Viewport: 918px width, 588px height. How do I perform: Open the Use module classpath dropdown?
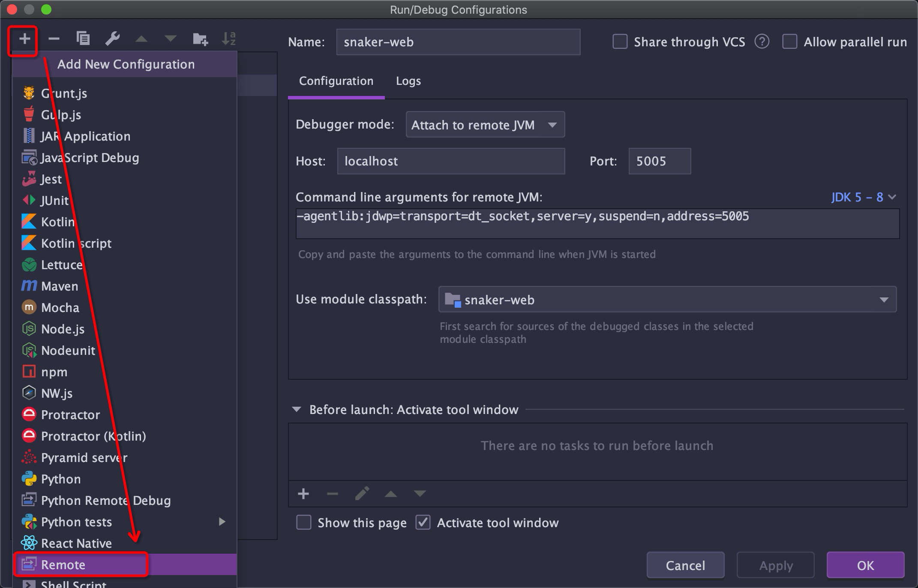tap(884, 299)
